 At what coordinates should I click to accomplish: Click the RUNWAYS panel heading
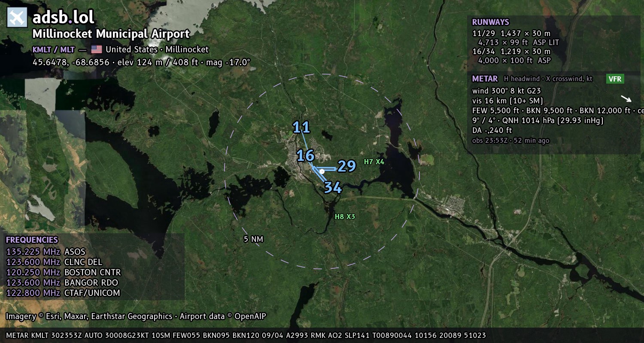point(491,22)
